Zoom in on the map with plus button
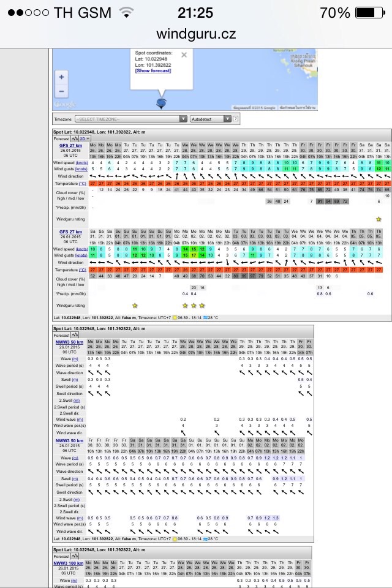This screenshot has width=392, height=588. coord(61,77)
